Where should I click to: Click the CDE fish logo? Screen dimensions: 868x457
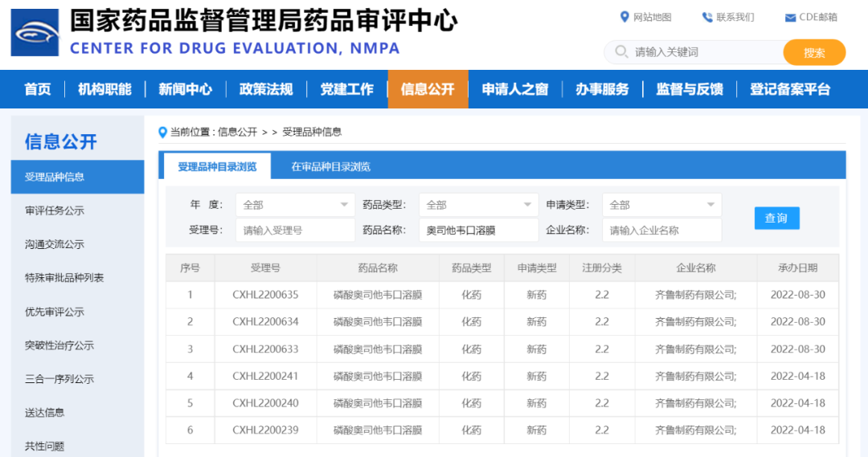click(35, 33)
